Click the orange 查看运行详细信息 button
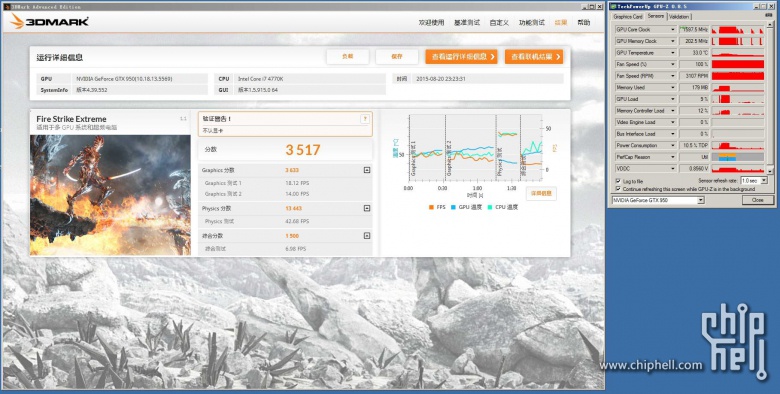This screenshot has width=780, height=394. tap(461, 57)
